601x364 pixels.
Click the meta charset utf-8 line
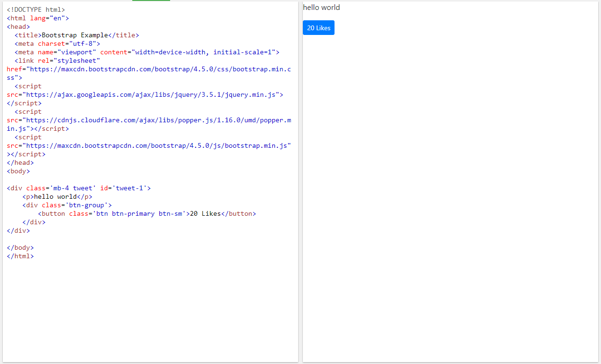pyautogui.click(x=58, y=43)
